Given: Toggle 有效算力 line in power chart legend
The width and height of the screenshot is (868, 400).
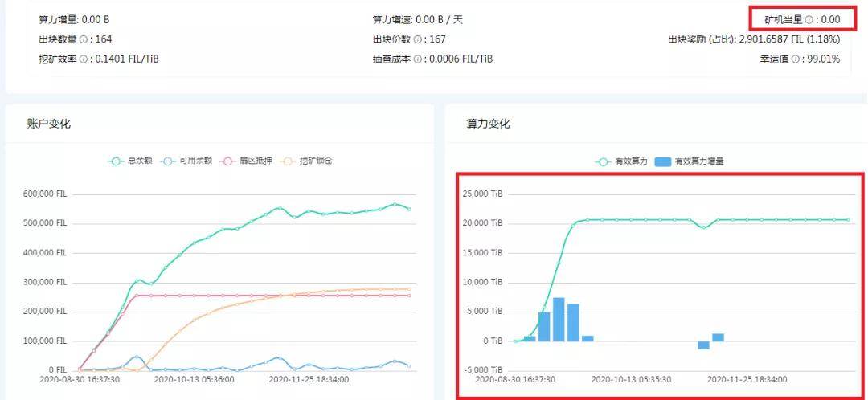Looking at the screenshot, I should coord(622,161).
